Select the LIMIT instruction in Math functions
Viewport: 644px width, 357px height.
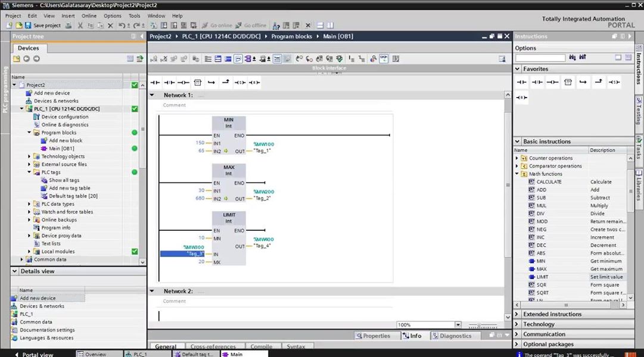coord(542,277)
